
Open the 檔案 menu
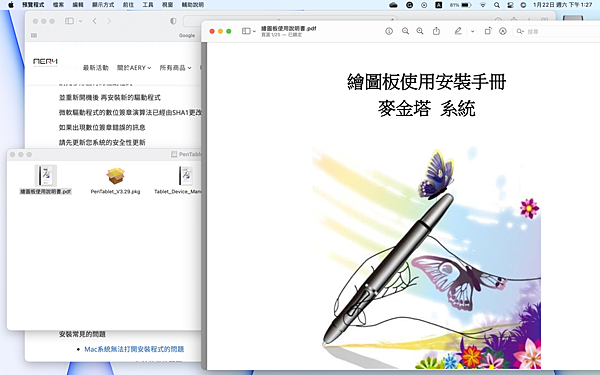click(x=58, y=5)
